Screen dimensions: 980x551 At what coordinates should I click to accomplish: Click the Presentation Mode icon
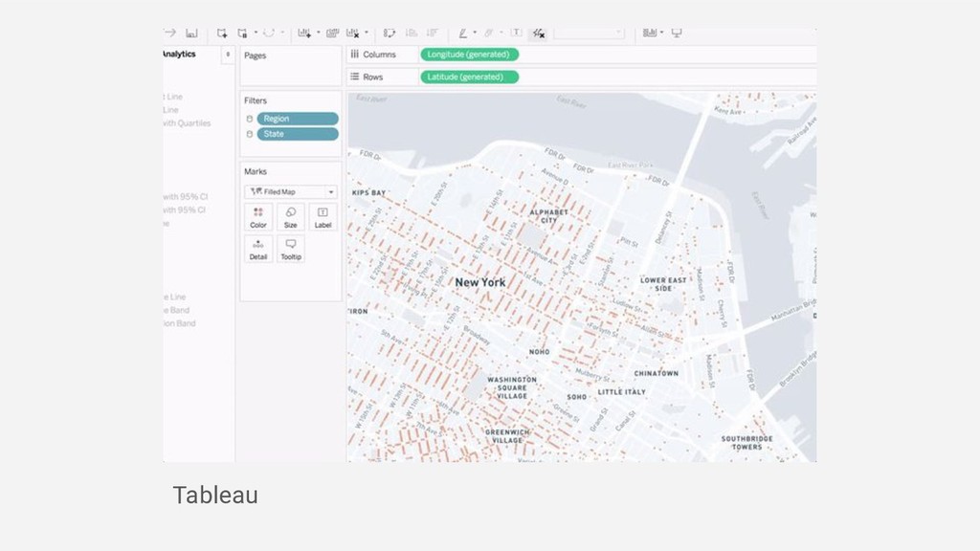pyautogui.click(x=677, y=33)
